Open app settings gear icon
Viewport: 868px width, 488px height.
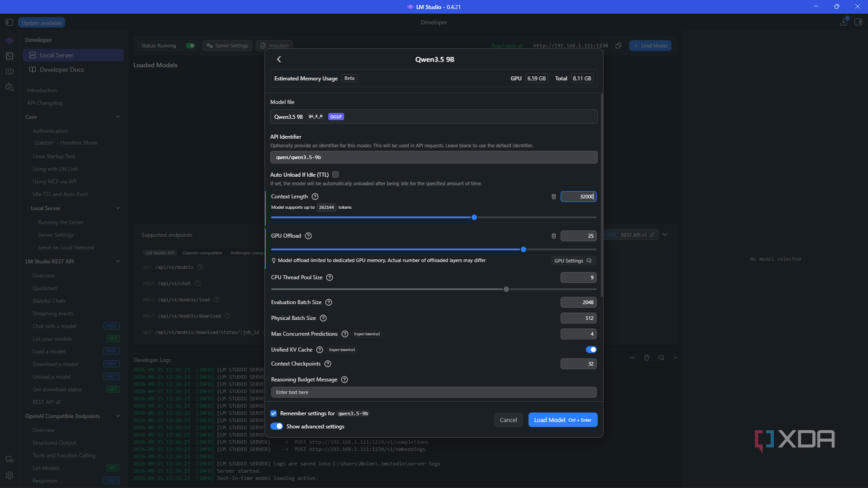coord(9,475)
